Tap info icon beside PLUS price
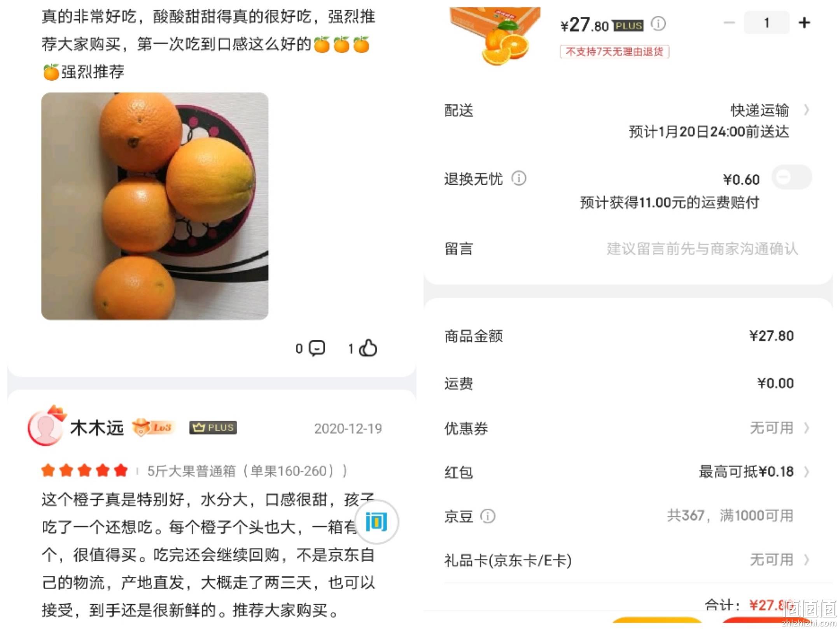The width and height of the screenshot is (840, 630). 658,24
